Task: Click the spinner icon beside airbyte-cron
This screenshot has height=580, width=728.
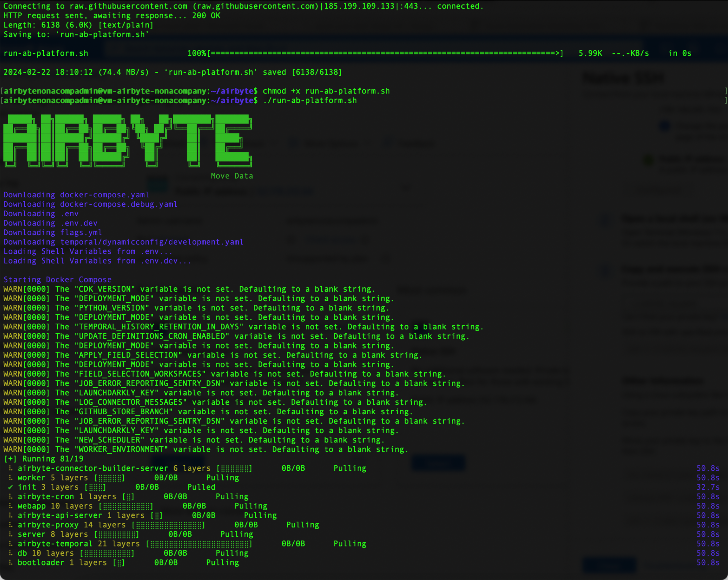Action: (x=11, y=496)
